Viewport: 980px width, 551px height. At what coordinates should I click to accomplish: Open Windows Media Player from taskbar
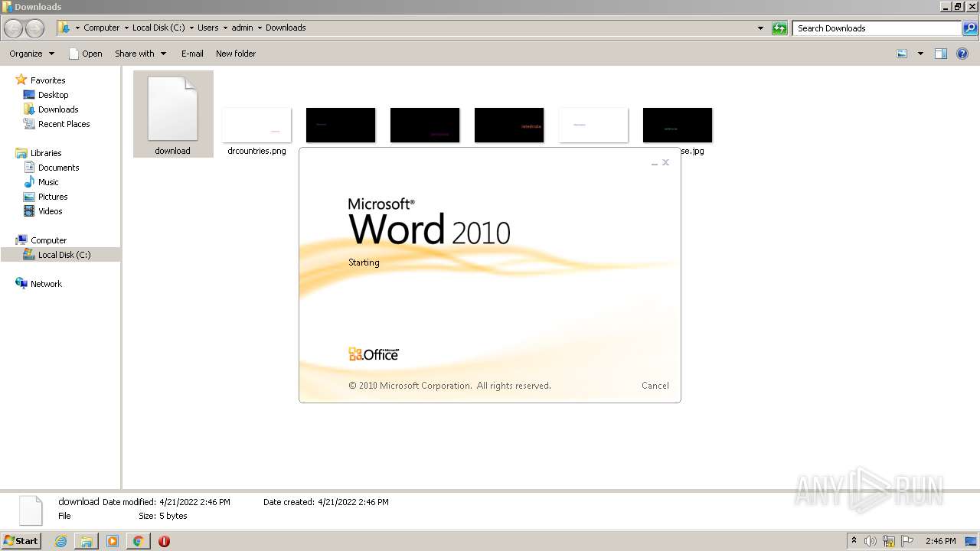pyautogui.click(x=113, y=541)
